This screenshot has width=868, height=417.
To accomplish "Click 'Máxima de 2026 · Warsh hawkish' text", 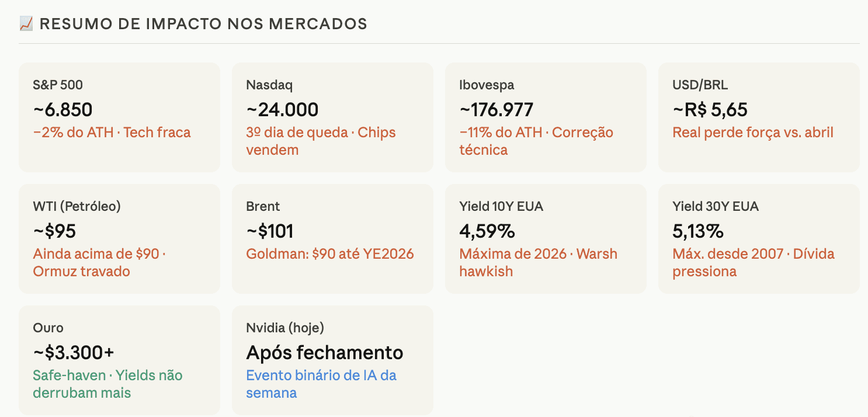I will click(x=539, y=262).
